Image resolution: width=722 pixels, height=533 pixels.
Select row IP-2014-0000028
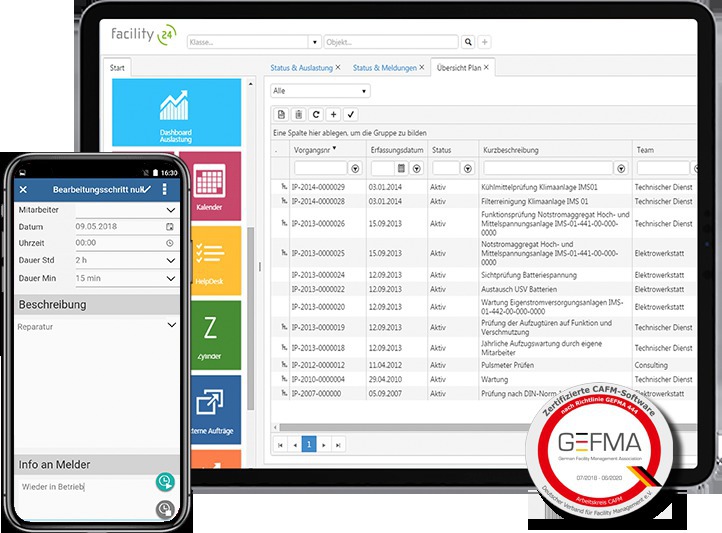483,201
